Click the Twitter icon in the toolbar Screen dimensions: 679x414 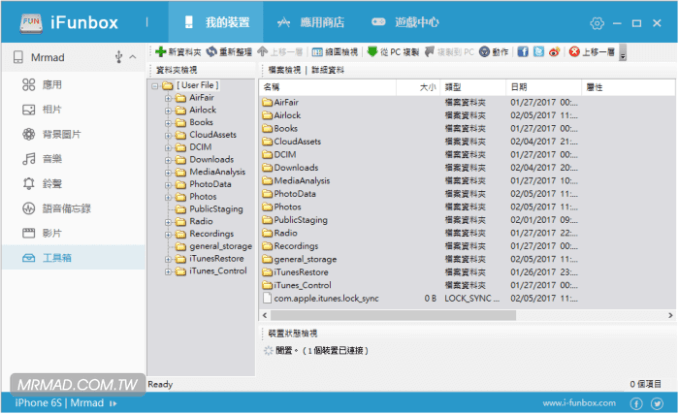(x=538, y=52)
